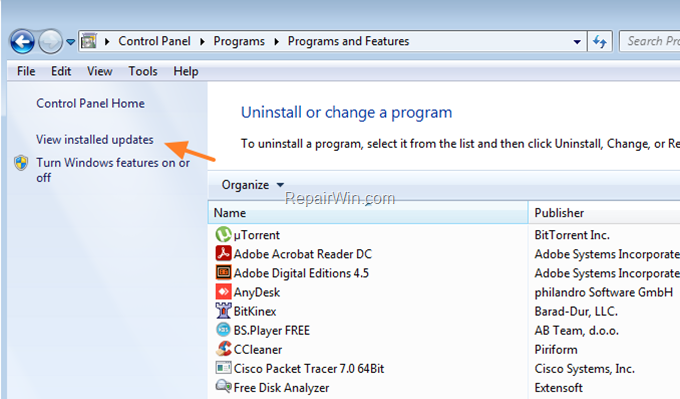680x399 pixels.
Task: Select Adobe Digital Editions 4.5 name
Action: pyautogui.click(x=301, y=273)
